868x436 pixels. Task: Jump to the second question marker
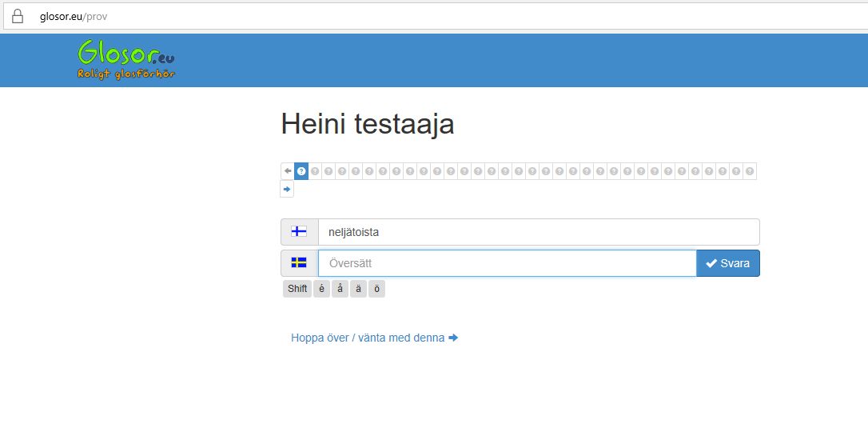point(315,171)
